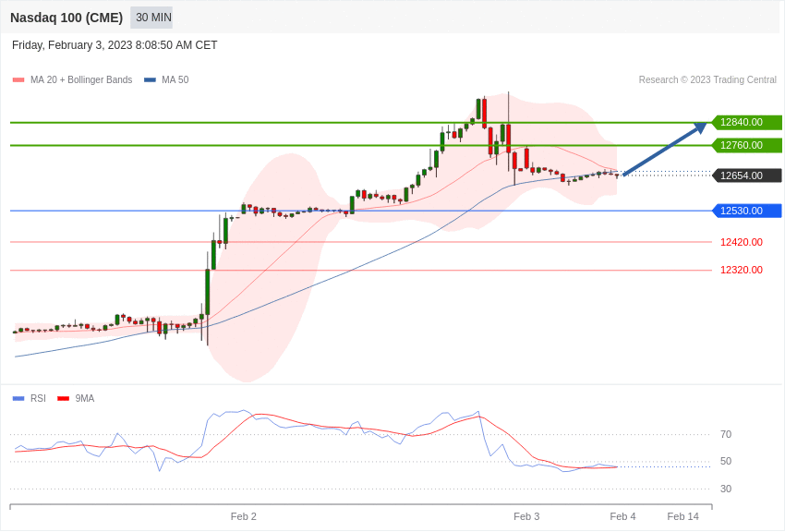
Task: Select the 12530.00 blue pivot tag
Action: (x=747, y=211)
